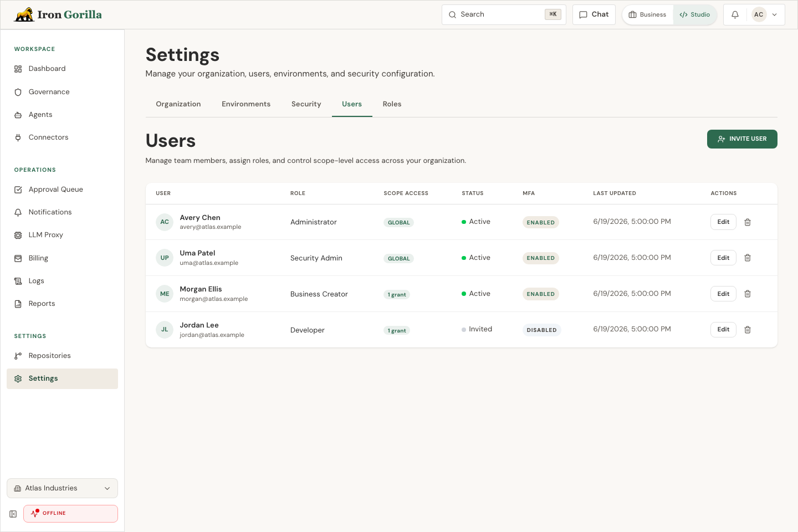
Task: Switch to the Roles tab
Action: point(392,104)
